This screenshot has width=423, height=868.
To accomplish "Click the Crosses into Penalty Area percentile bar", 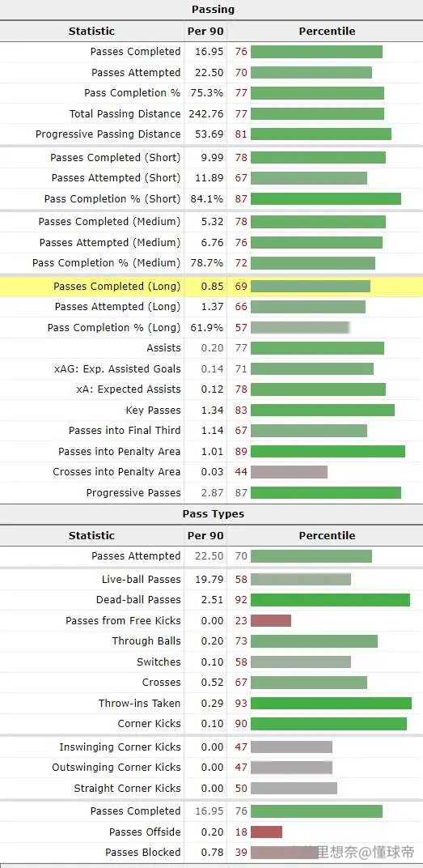I will [x=289, y=471].
